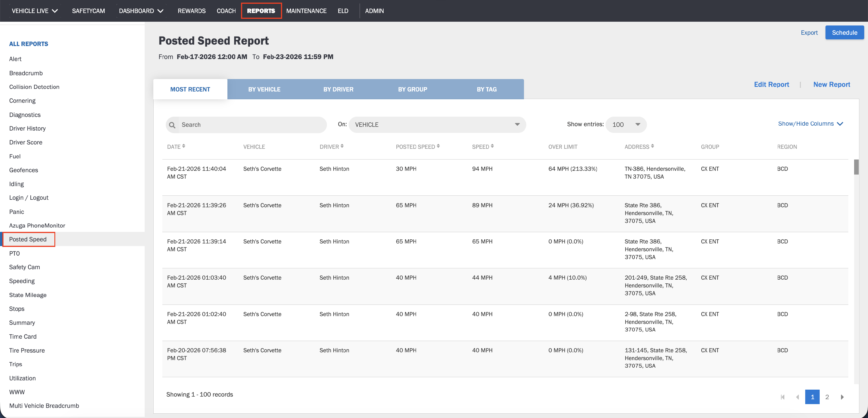Click the Schedule button

tap(844, 33)
